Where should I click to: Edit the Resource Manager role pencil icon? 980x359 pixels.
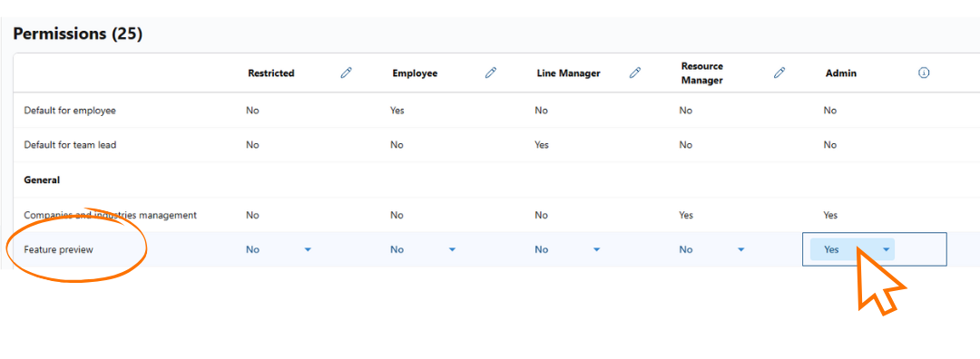779,73
